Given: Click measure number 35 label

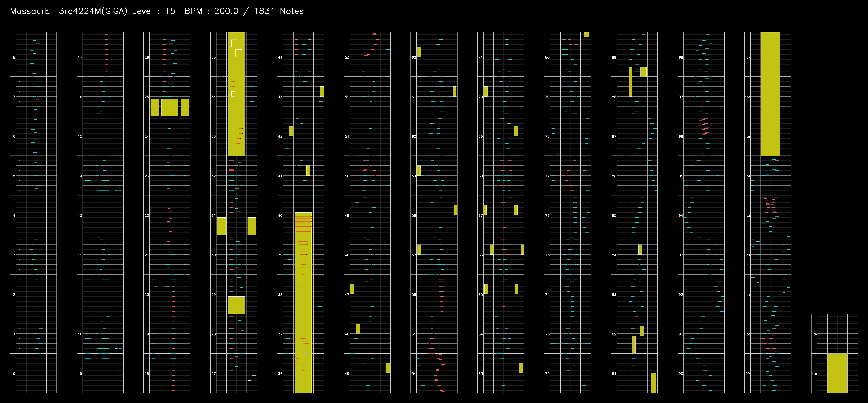Looking at the screenshot, I should pos(214,57).
